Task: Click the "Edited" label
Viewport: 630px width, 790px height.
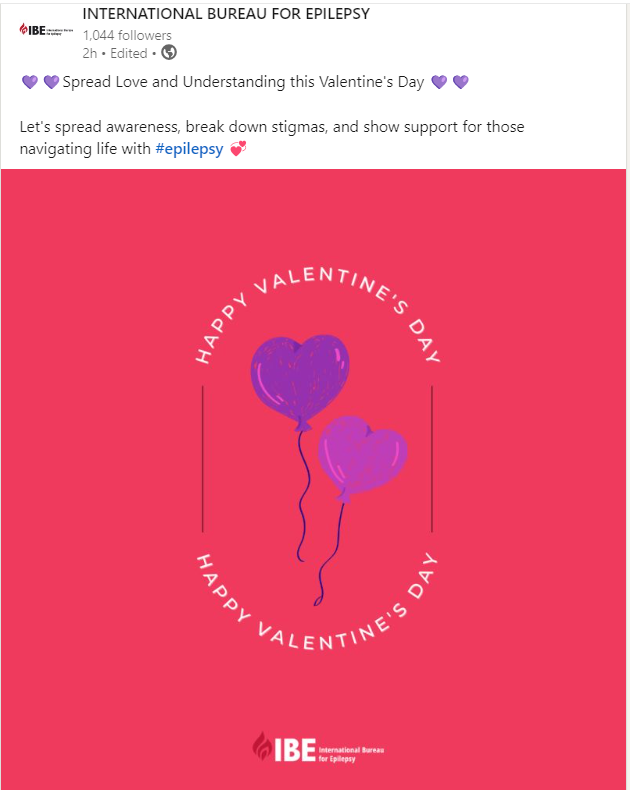Action: 128,53
